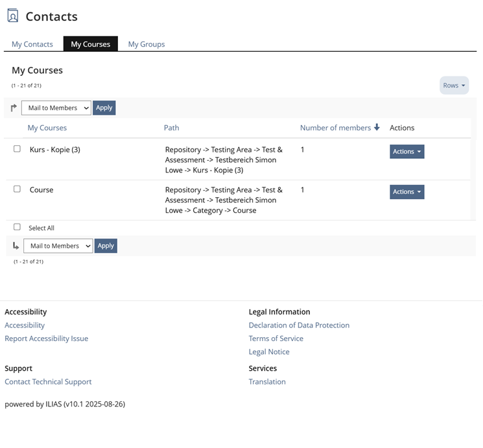Open the Rows dropdown

click(x=454, y=86)
